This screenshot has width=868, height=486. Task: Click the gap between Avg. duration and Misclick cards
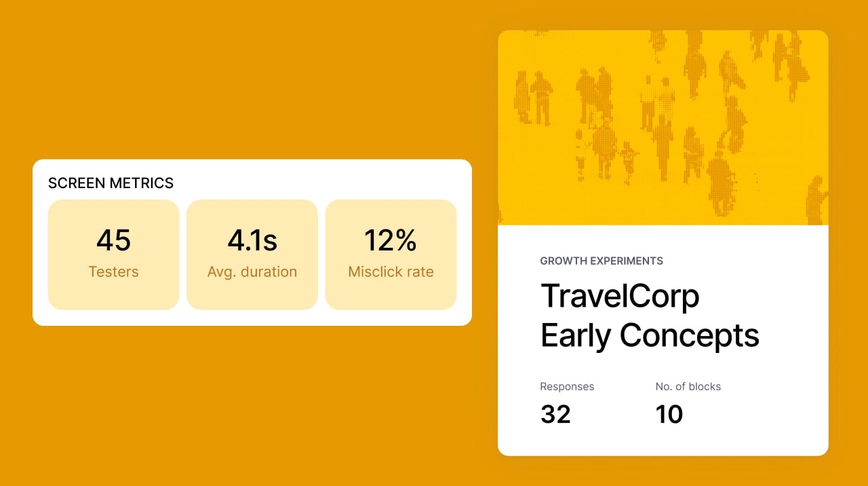[321, 255]
